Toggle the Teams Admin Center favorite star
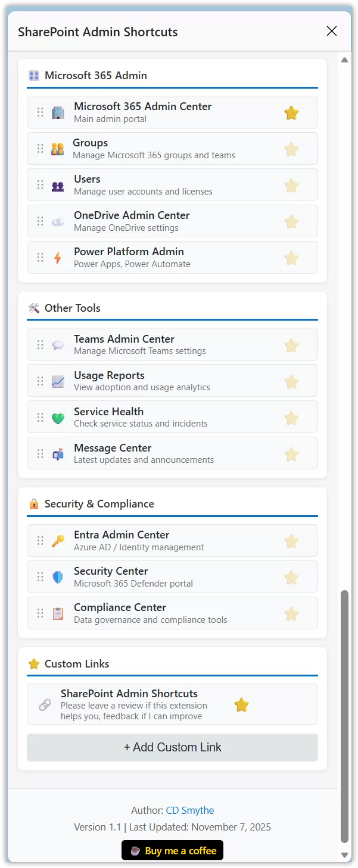 [291, 345]
